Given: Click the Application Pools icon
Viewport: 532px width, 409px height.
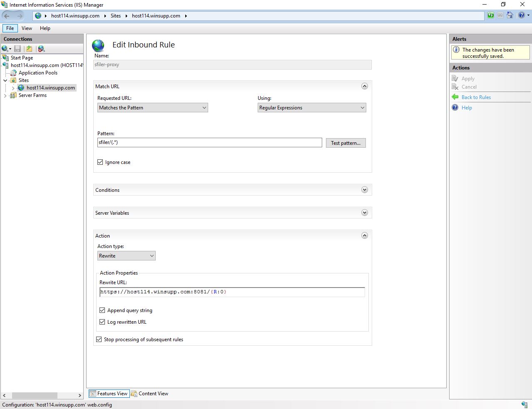Looking at the screenshot, I should click(14, 73).
